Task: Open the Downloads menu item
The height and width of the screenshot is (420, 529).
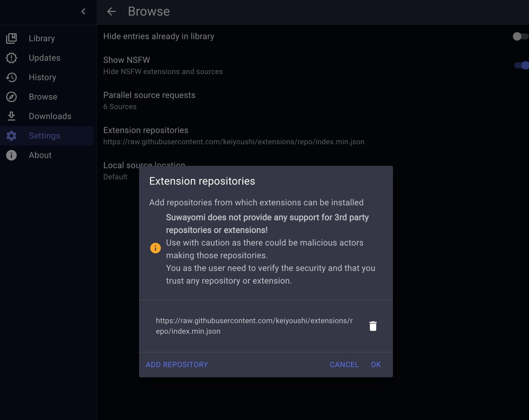Action: point(50,116)
